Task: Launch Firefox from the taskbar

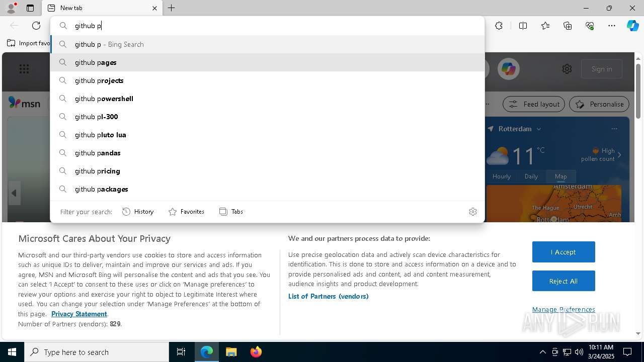Action: [x=256, y=352]
